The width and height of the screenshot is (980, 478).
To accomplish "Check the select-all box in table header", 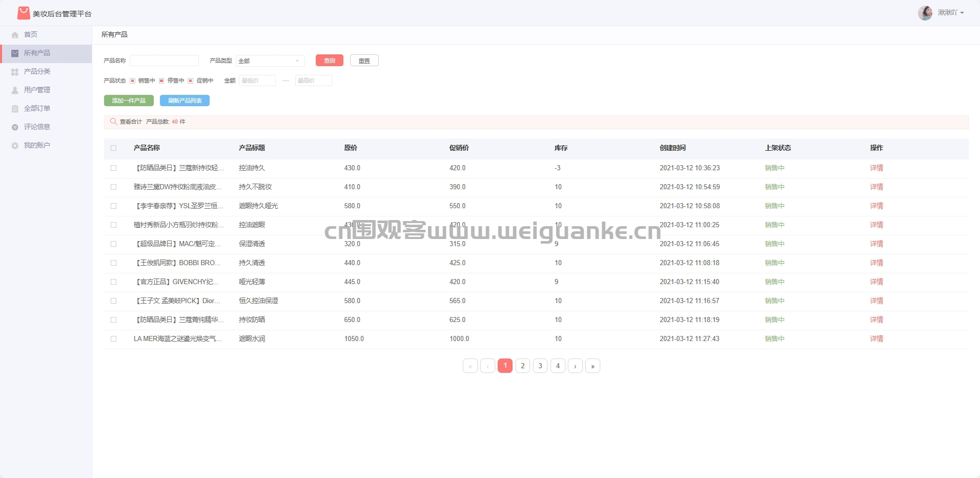I will click(x=114, y=148).
